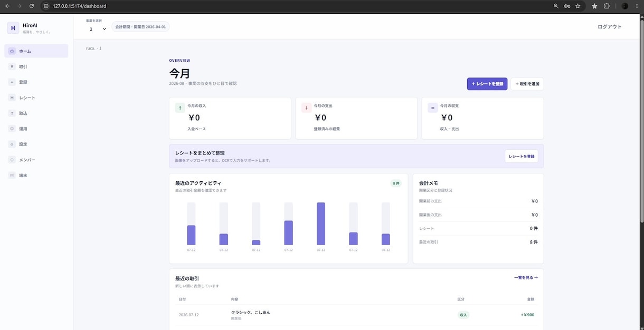
Task: Click the shortest bar in activity chart
Action: (x=256, y=242)
